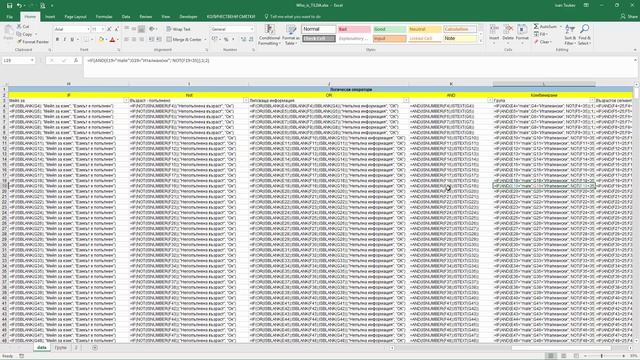Apply percent style
The image size is (640, 360).
coord(226,40)
